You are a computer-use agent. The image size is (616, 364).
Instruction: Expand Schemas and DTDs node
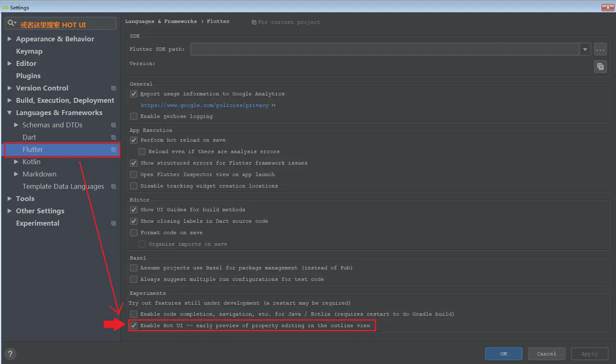[16, 125]
